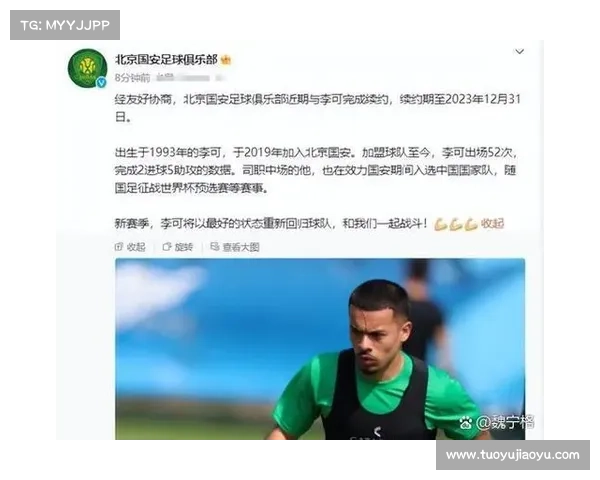The height and width of the screenshot is (480, 600).
Task: Rotate the photo with 旋转 label
Action: (x=184, y=247)
